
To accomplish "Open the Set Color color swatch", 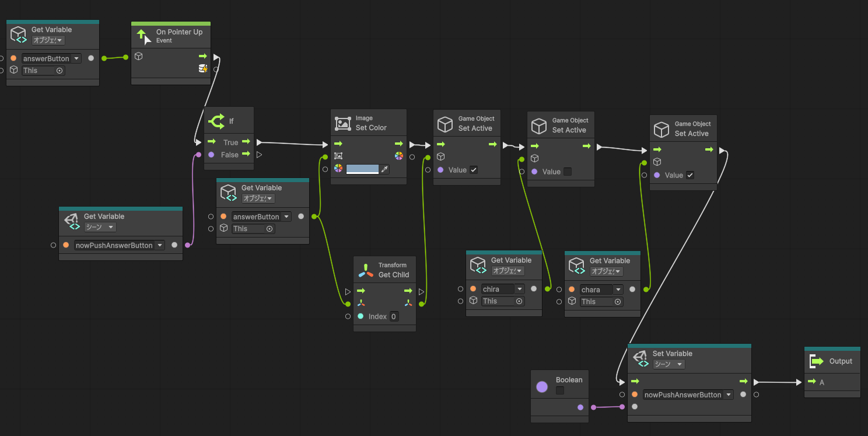I will click(x=362, y=169).
